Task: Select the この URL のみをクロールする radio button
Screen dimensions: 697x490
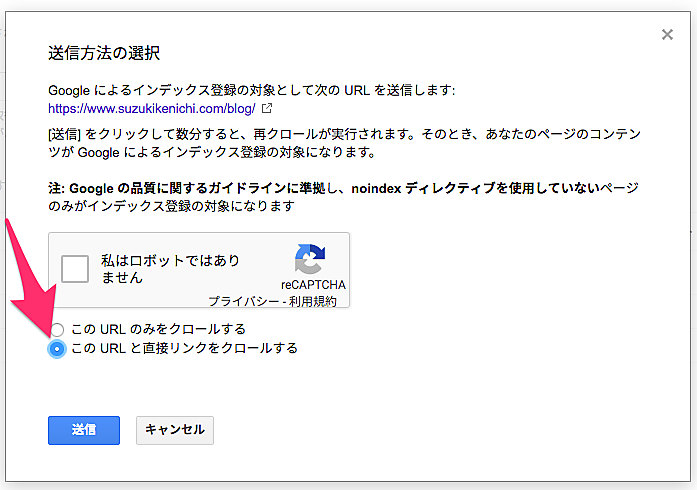Action: [57, 329]
